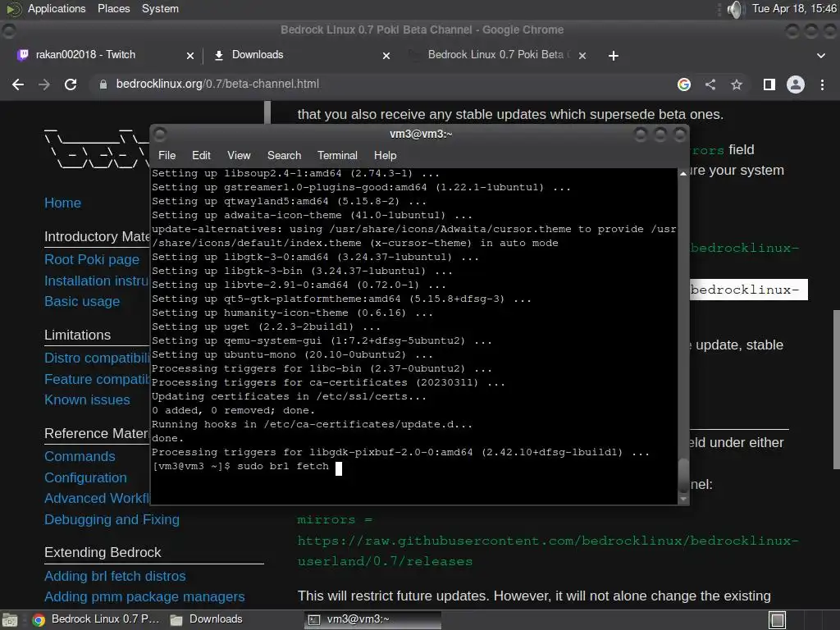Click terminal scrollbar up arrow
This screenshot has width=840, height=630.
tap(683, 174)
